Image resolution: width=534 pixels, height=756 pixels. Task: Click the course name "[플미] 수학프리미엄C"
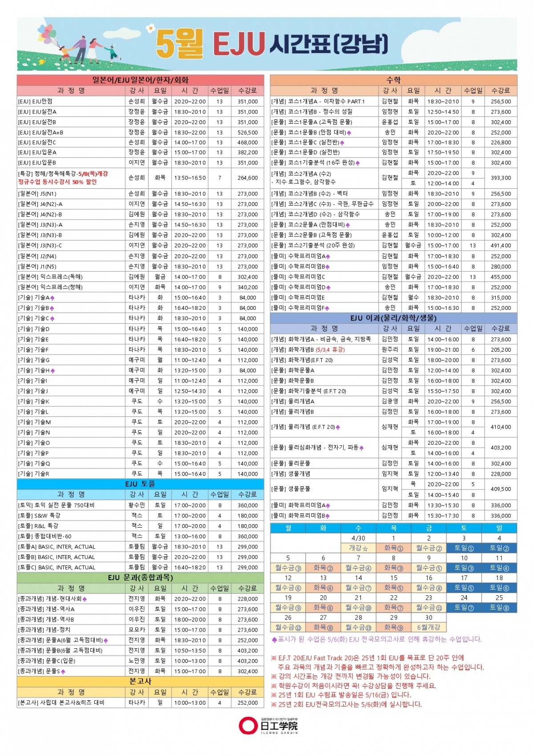point(298,276)
